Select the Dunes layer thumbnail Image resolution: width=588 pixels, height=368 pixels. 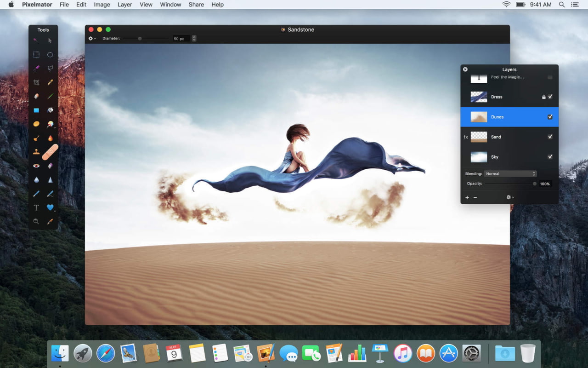click(x=479, y=117)
